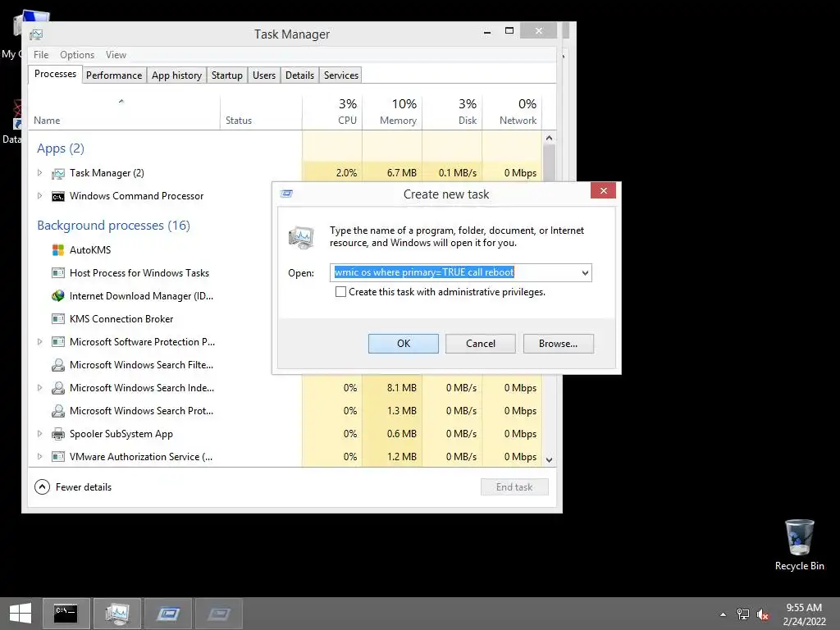Viewport: 840px width, 630px height.
Task: Click the large Run icon in the dialog
Action: 301,237
